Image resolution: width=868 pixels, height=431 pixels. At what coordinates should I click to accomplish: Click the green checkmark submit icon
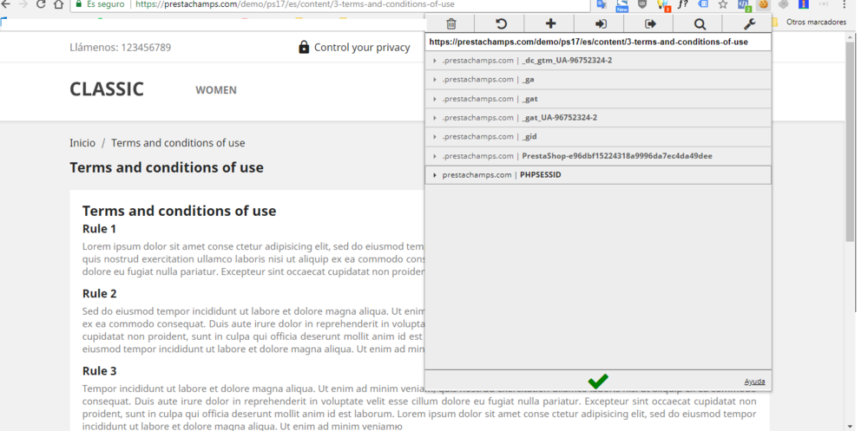(x=598, y=382)
